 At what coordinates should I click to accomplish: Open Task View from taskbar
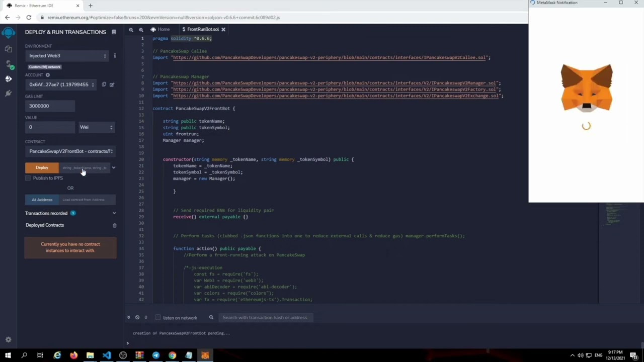click(40, 355)
